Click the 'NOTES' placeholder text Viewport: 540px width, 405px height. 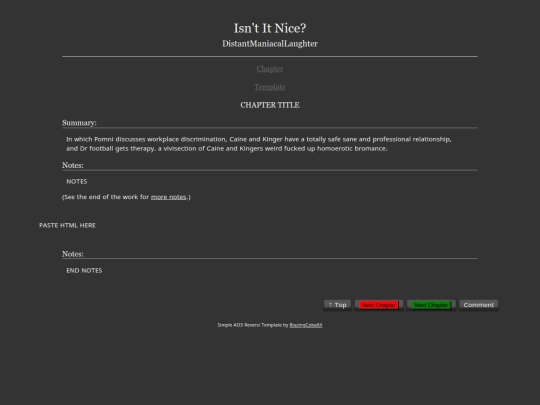pyautogui.click(x=77, y=181)
